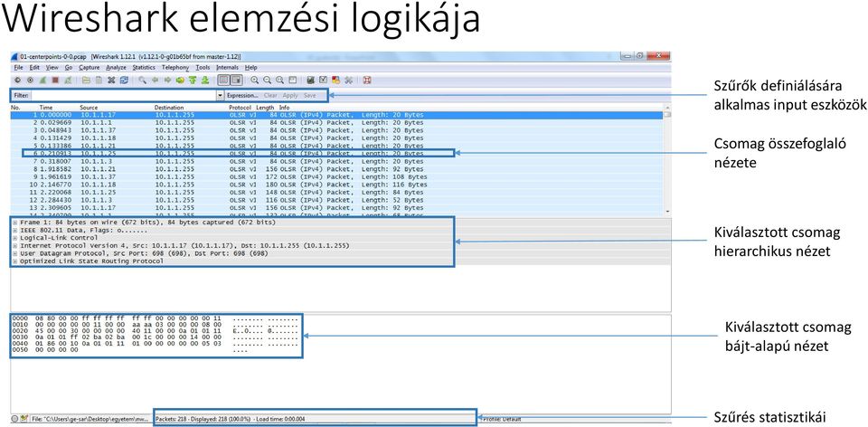Toggle auto scroll in live capture

[x=236, y=81]
